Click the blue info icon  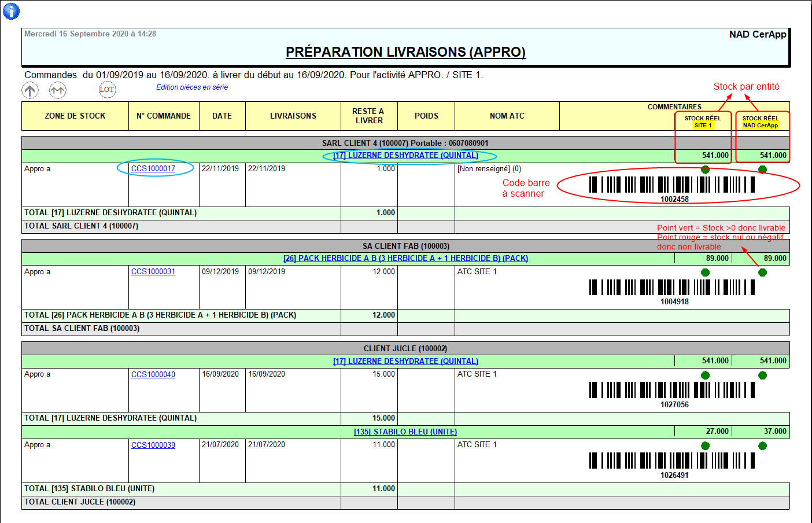(x=11, y=11)
